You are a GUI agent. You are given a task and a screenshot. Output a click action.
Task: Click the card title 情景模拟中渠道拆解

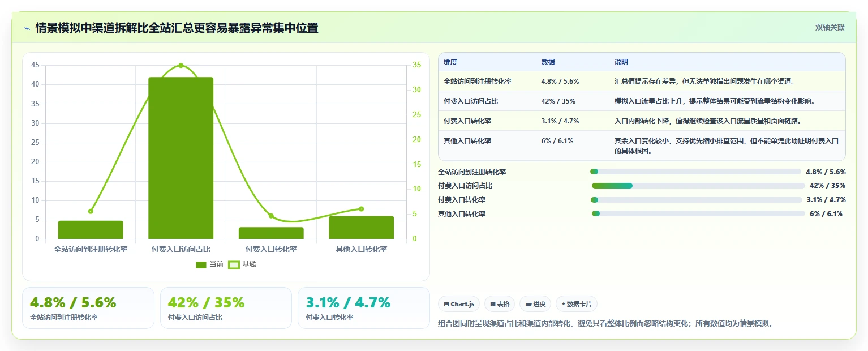[x=177, y=28]
